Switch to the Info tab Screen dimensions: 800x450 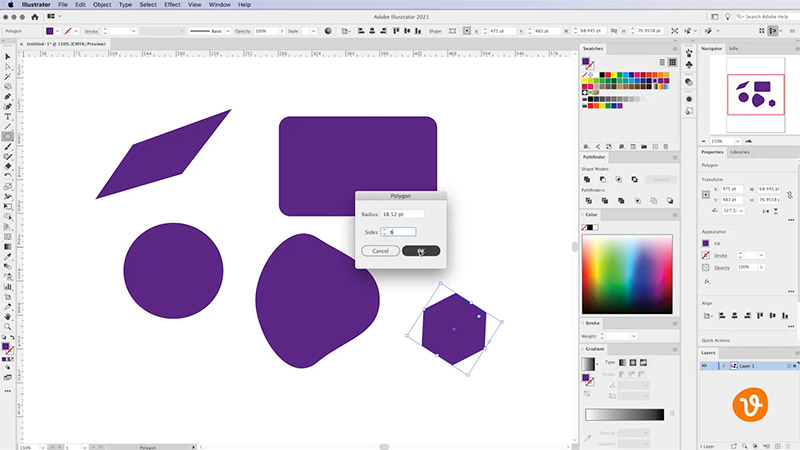[734, 48]
